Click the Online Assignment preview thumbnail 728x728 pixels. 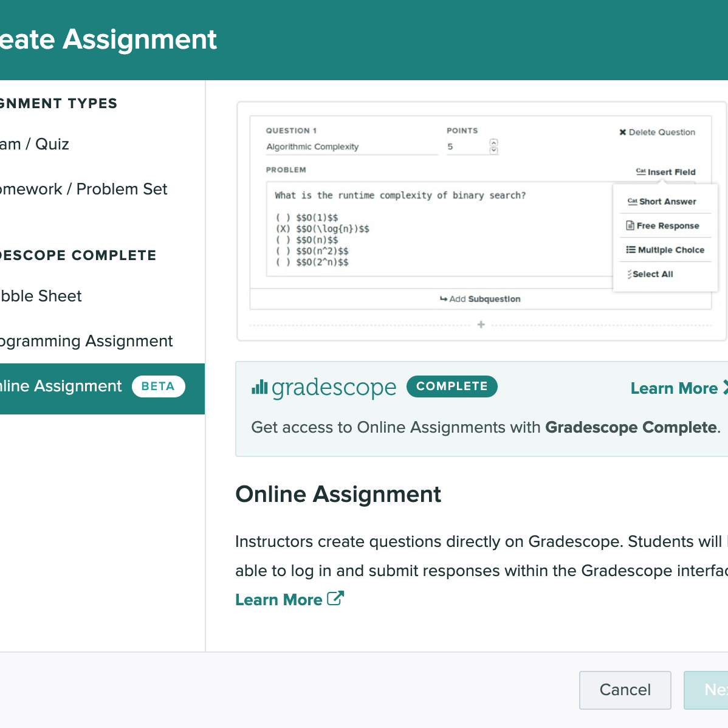pos(481,221)
